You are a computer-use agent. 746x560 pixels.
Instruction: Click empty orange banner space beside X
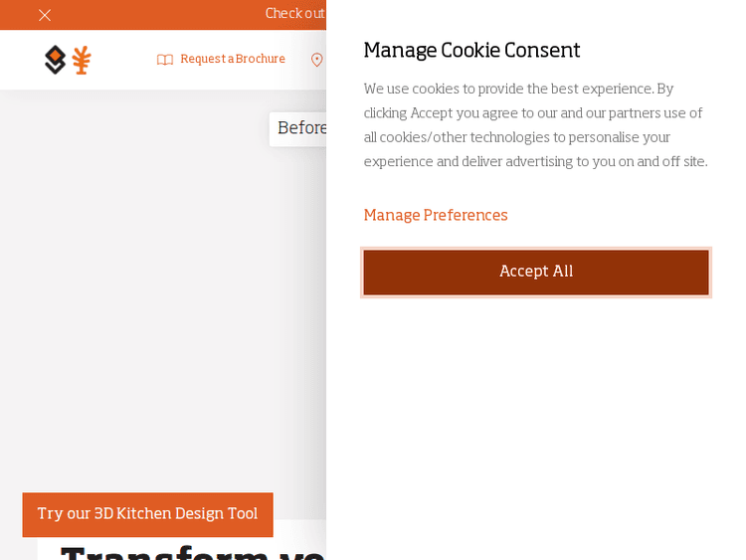[x=149, y=15]
